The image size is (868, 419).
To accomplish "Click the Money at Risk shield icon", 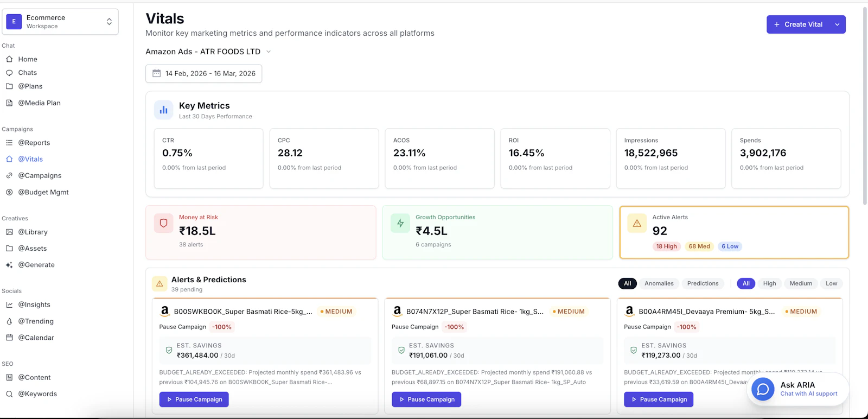I will point(163,223).
